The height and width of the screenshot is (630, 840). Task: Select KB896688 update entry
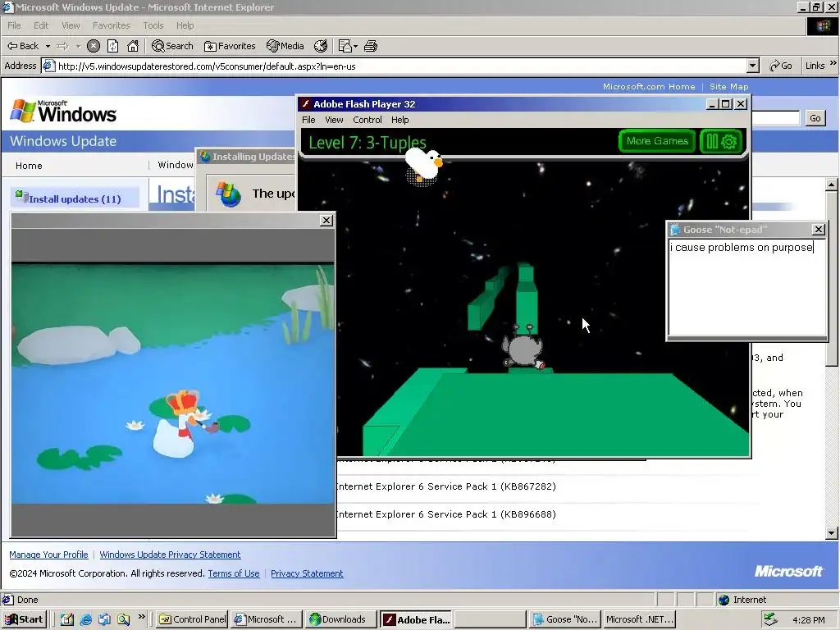coord(446,514)
